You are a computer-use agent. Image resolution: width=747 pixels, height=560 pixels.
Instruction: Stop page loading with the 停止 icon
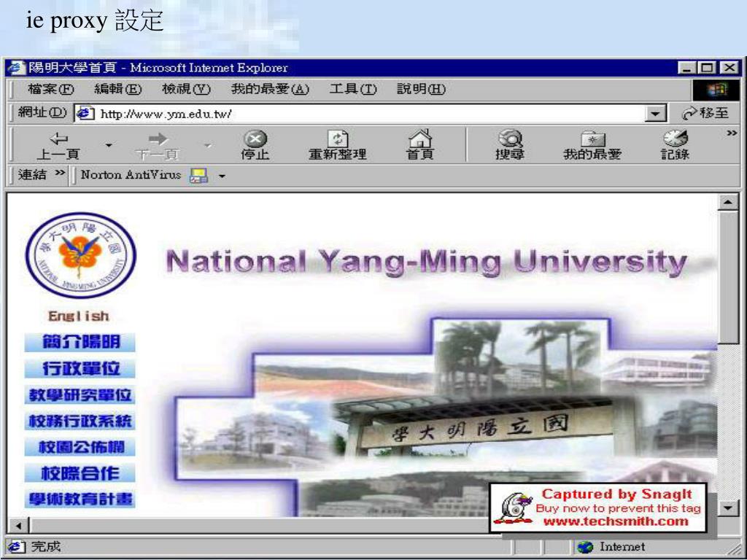pos(255,139)
